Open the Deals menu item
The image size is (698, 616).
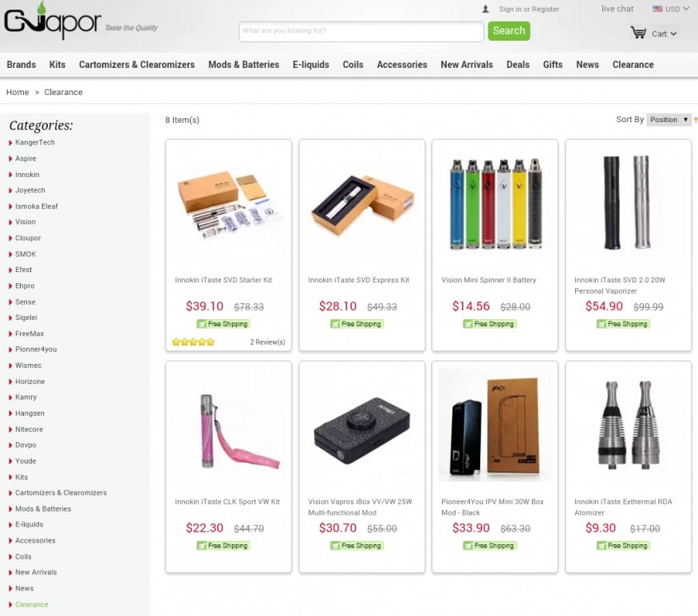pos(519,65)
